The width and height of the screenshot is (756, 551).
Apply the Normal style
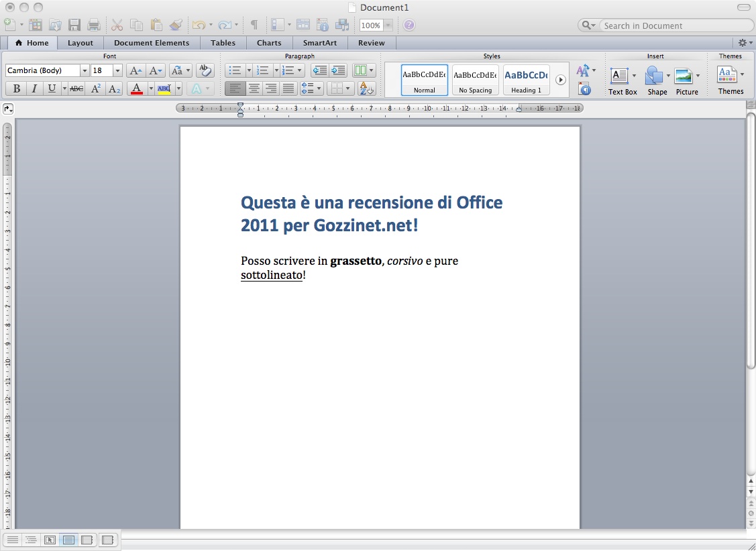click(x=424, y=80)
